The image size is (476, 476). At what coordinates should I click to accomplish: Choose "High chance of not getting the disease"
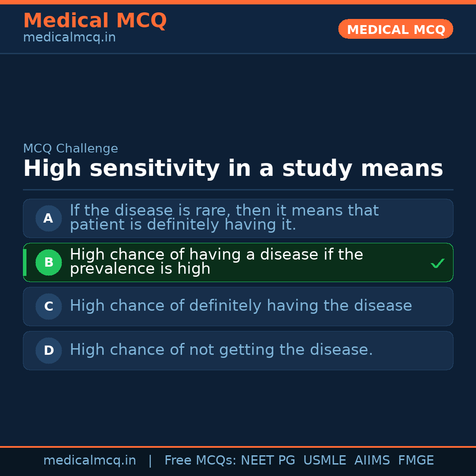point(221,350)
